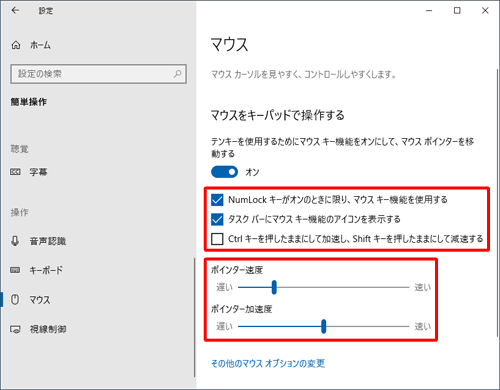Viewport: 500px width, 390px height.
Task: Click the オン toggle state label
Action: click(x=252, y=172)
